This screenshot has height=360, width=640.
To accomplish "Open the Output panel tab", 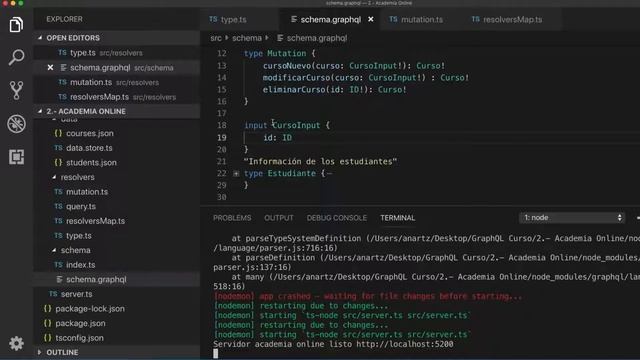I will [278, 218].
